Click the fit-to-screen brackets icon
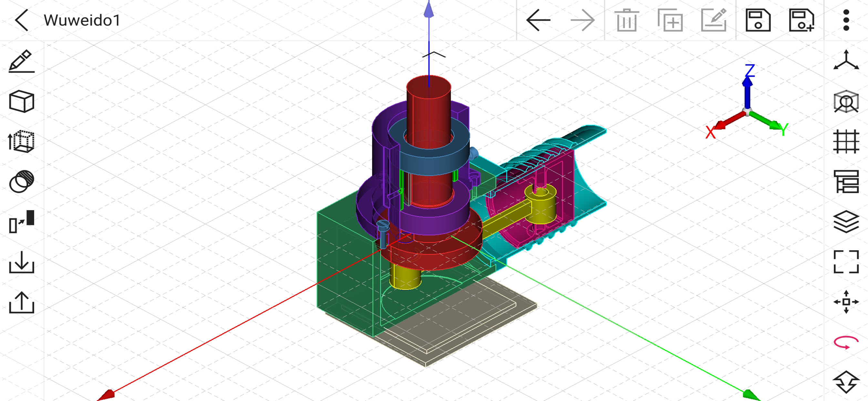868x401 pixels. coord(846,262)
